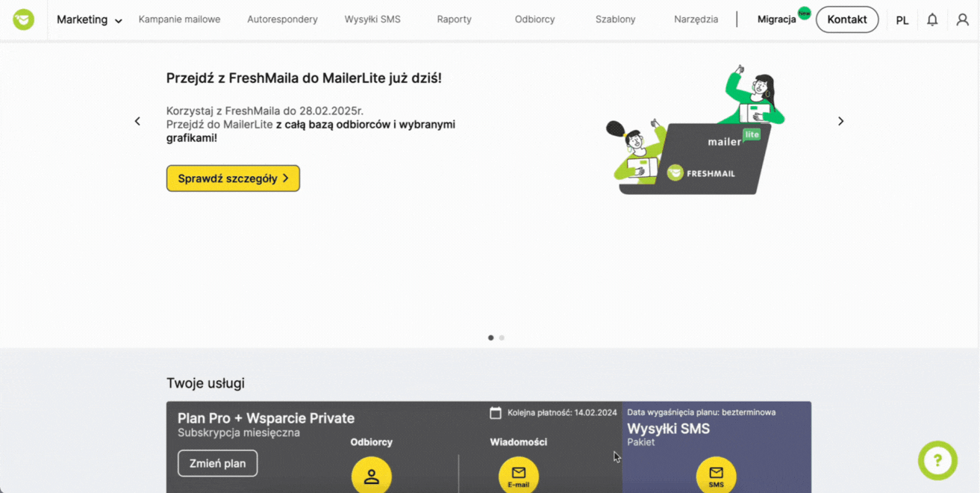The width and height of the screenshot is (980, 493).
Task: Click calendar icon next to Kolejna płatność
Action: pyautogui.click(x=496, y=412)
